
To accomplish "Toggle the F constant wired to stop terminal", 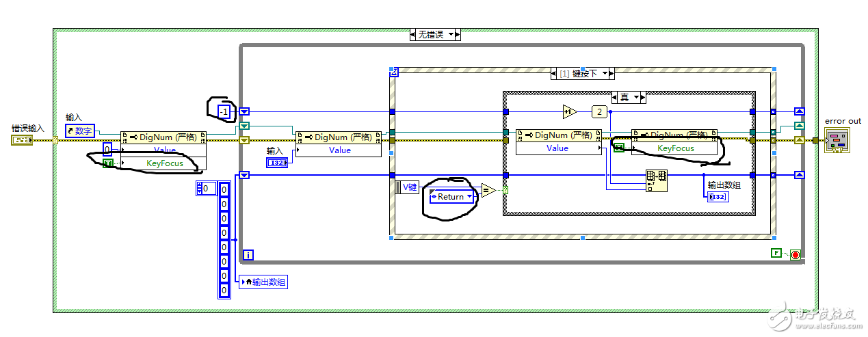I will pos(776,254).
